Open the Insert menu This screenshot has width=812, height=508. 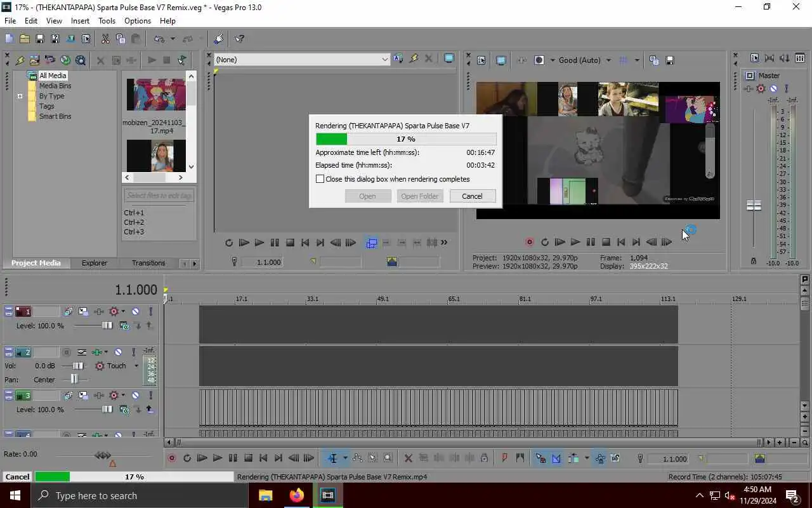click(x=80, y=21)
